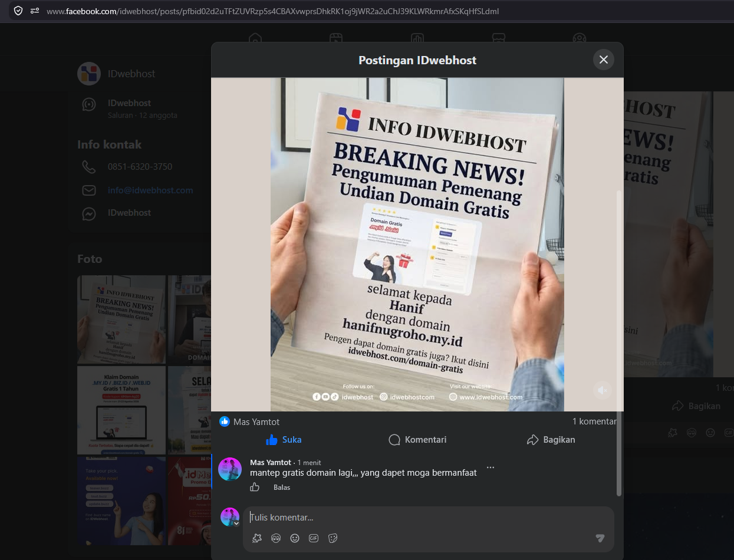Click the facebook.com URL in address bar
Image resolution: width=734 pixels, height=560 pixels.
(272, 11)
